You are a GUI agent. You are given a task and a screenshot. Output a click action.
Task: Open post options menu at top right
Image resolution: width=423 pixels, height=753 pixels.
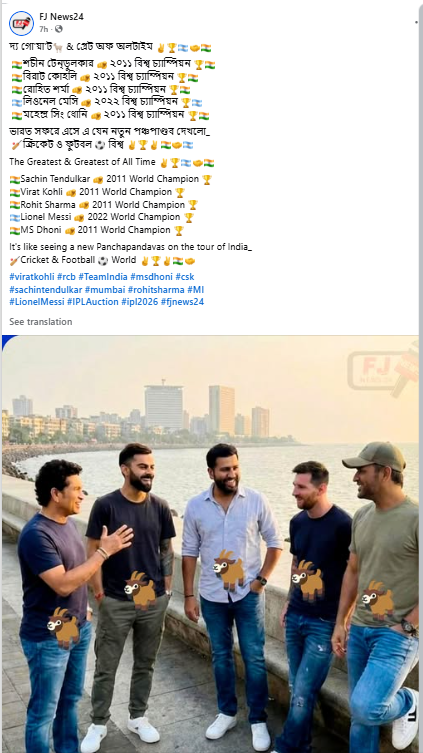pyautogui.click(x=416, y=22)
